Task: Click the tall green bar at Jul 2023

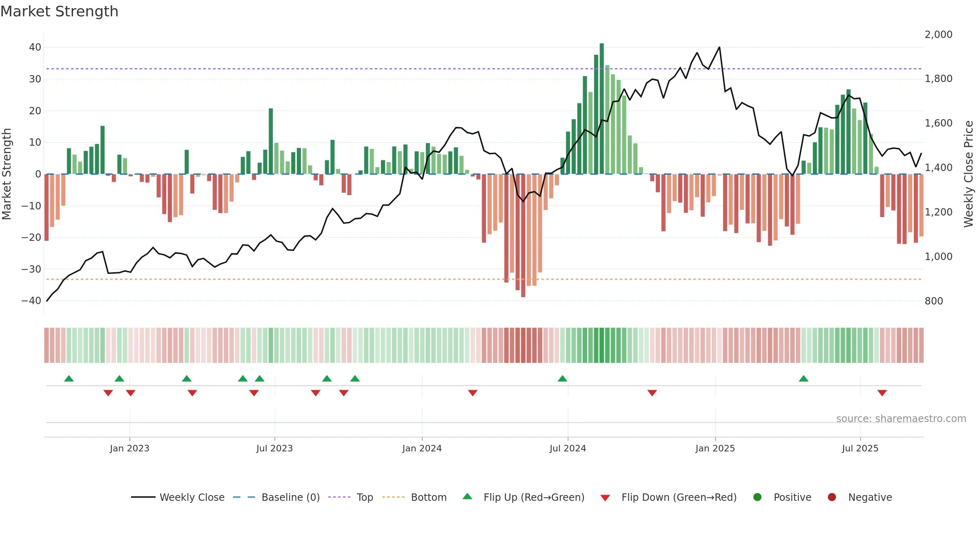Action: coord(271,141)
